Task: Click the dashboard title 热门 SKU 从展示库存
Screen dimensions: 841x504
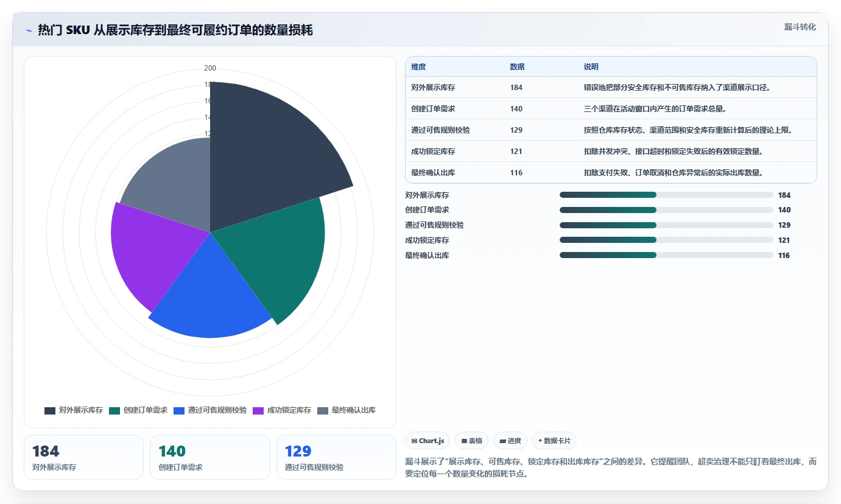Action: click(x=175, y=30)
